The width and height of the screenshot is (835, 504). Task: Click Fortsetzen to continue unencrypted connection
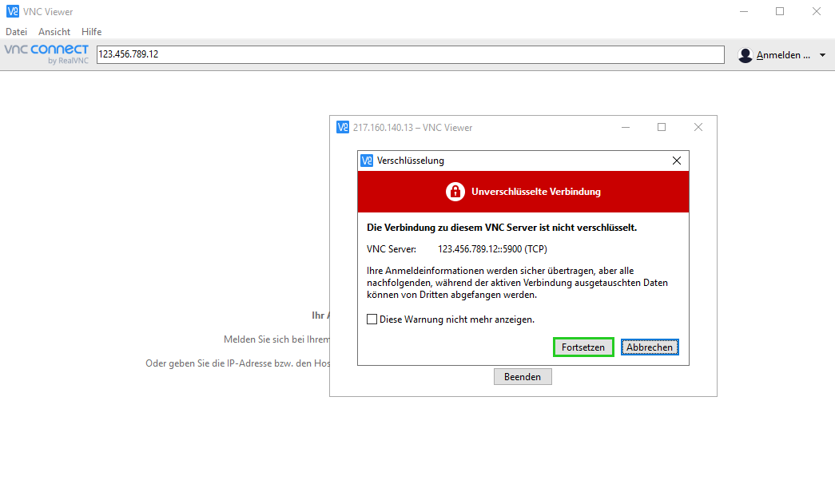pyautogui.click(x=583, y=347)
